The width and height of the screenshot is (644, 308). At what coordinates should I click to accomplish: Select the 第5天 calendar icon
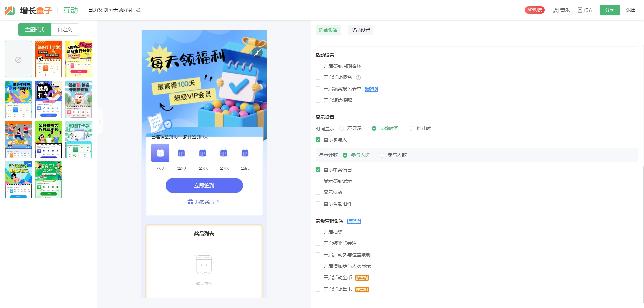point(245,153)
